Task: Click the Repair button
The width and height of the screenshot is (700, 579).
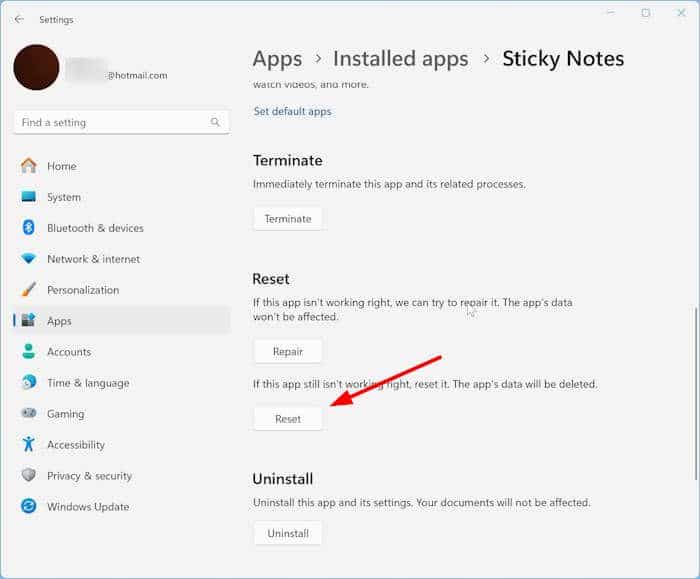Action: pyautogui.click(x=288, y=352)
